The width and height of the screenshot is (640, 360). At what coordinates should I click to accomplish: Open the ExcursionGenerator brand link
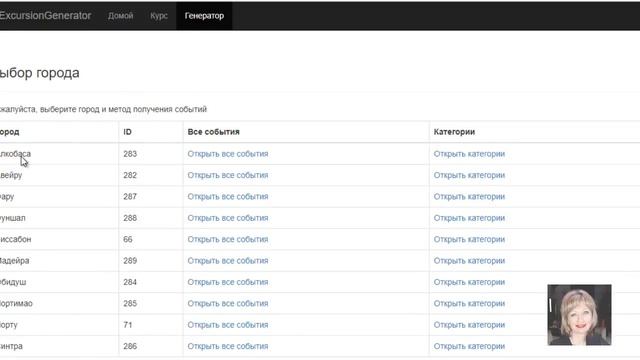(45, 16)
